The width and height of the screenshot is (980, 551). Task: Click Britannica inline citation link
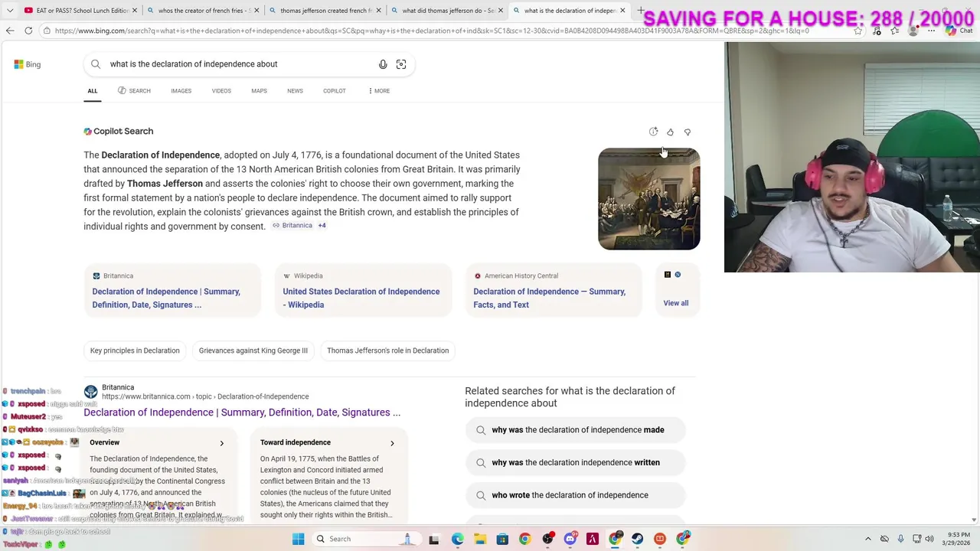pos(292,226)
